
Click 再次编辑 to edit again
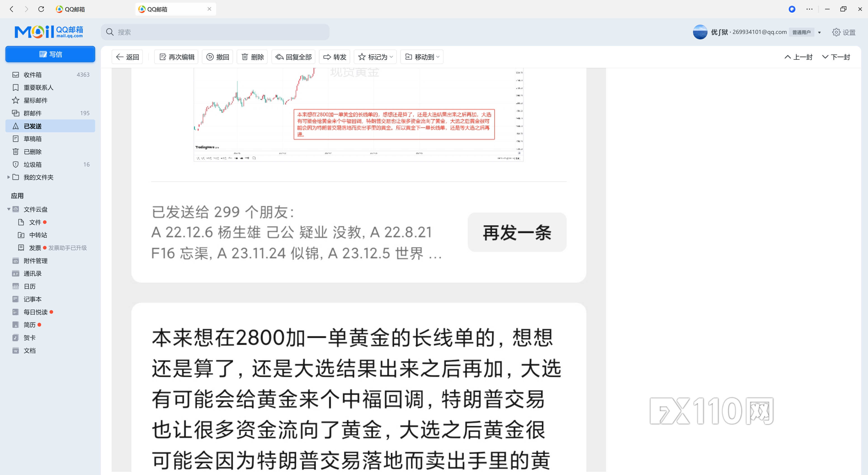click(x=176, y=57)
